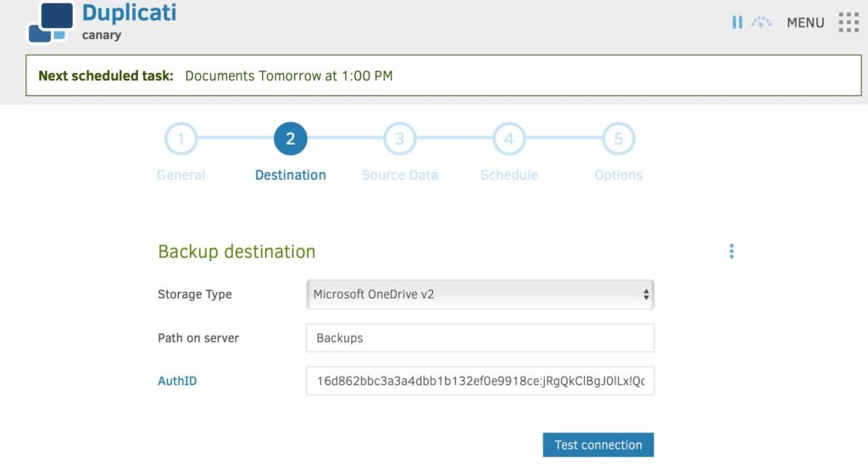
Task: Click the General step label
Action: (181, 175)
